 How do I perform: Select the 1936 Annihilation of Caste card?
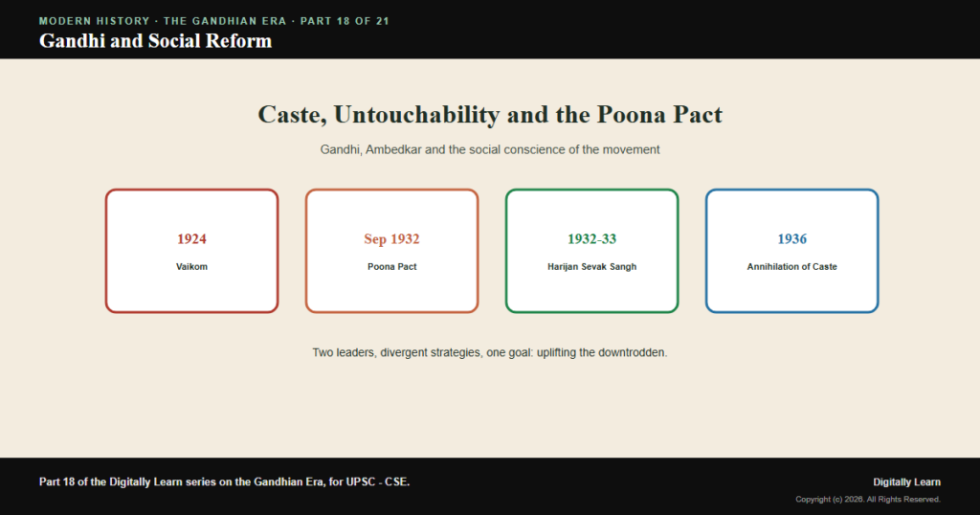pos(791,251)
